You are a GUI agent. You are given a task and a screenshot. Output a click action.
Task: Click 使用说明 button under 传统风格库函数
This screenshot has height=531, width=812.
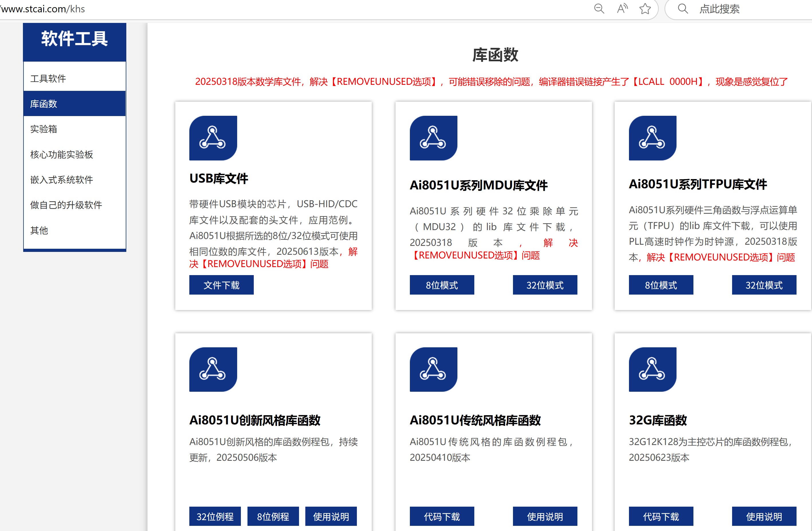[x=545, y=516]
